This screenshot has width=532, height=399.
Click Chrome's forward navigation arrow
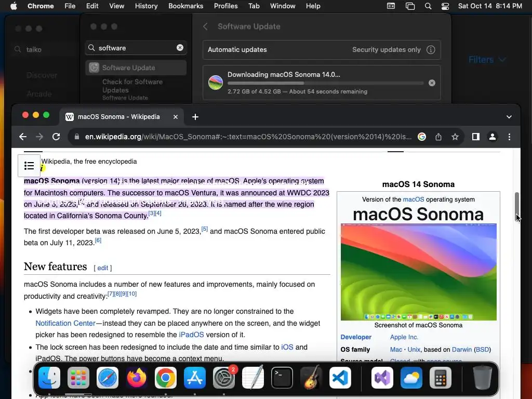pyautogui.click(x=39, y=137)
